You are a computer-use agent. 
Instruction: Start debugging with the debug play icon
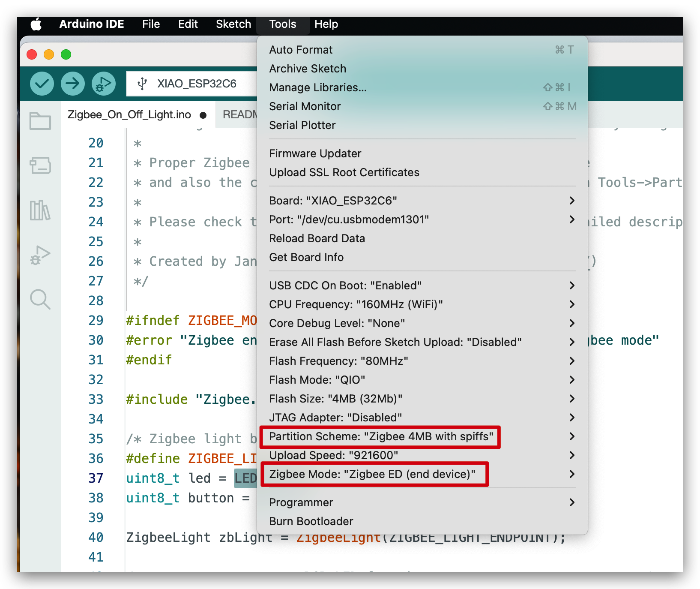pos(104,84)
